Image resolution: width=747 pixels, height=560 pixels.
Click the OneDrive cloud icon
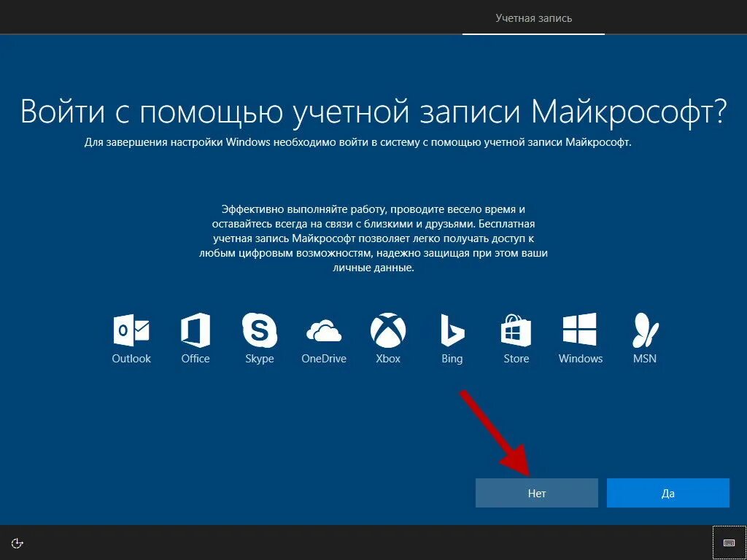click(324, 330)
